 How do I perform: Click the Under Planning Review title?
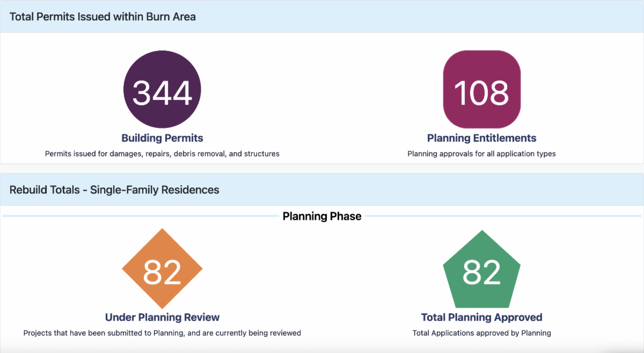162,317
